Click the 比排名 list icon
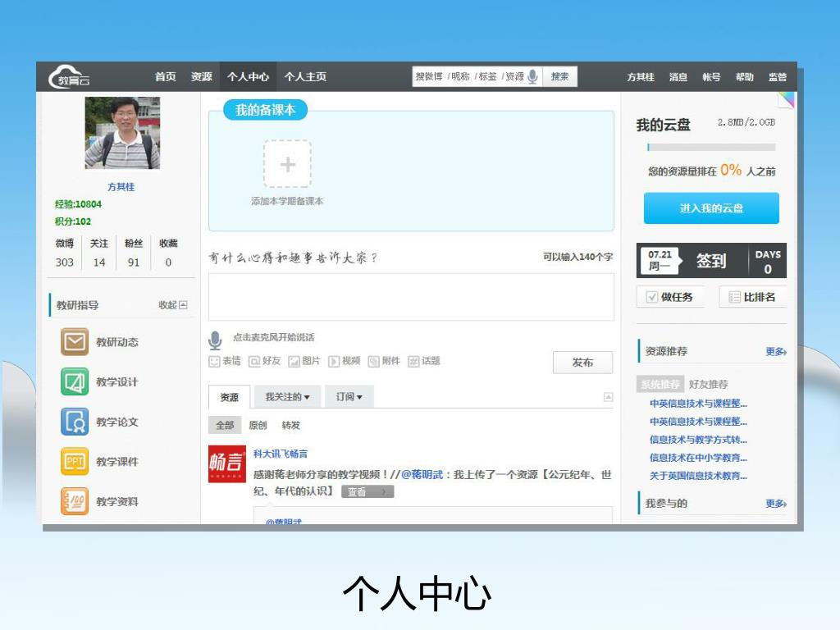 click(x=735, y=297)
